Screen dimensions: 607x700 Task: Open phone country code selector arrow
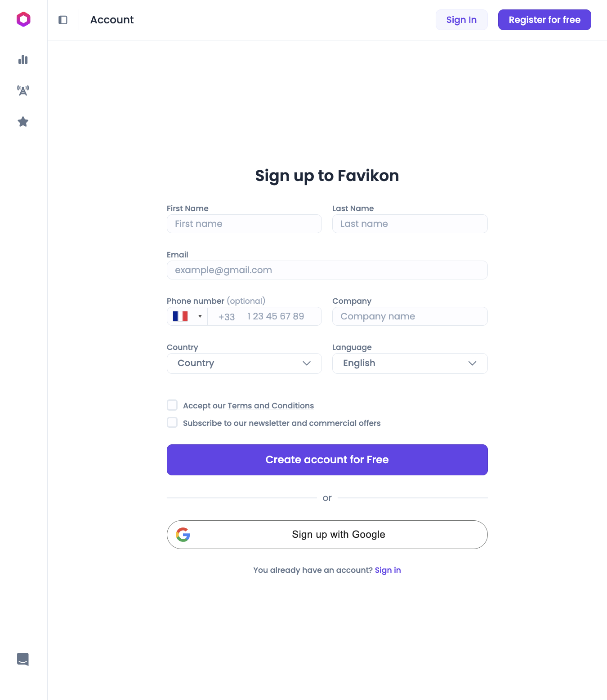click(200, 316)
